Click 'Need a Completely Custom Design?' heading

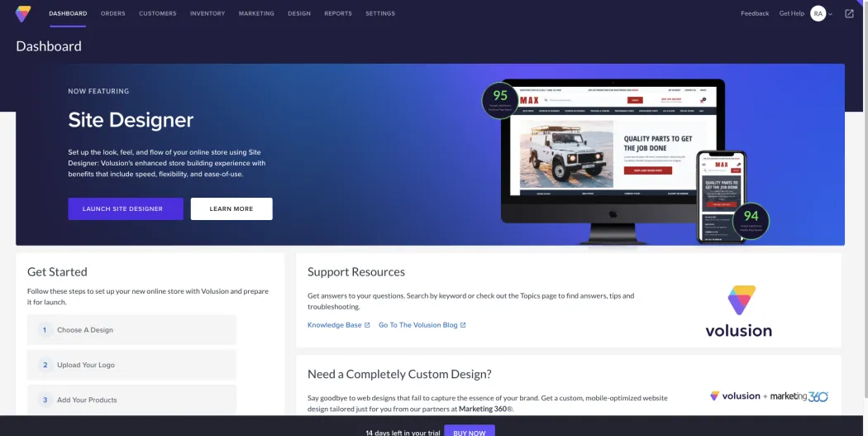point(399,374)
